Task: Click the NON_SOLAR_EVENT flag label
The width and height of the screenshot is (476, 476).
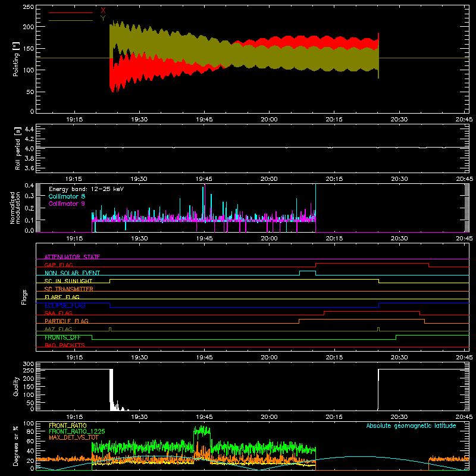Action: point(72,273)
